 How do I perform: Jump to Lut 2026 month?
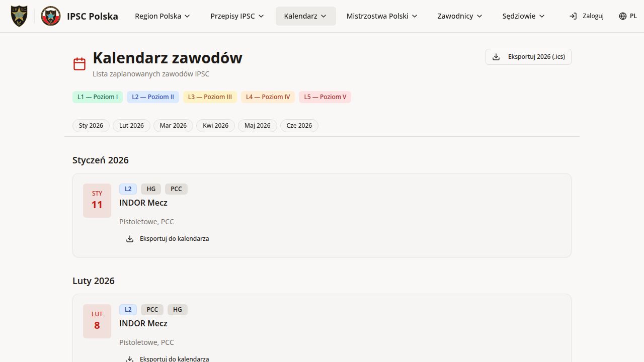pos(131,126)
